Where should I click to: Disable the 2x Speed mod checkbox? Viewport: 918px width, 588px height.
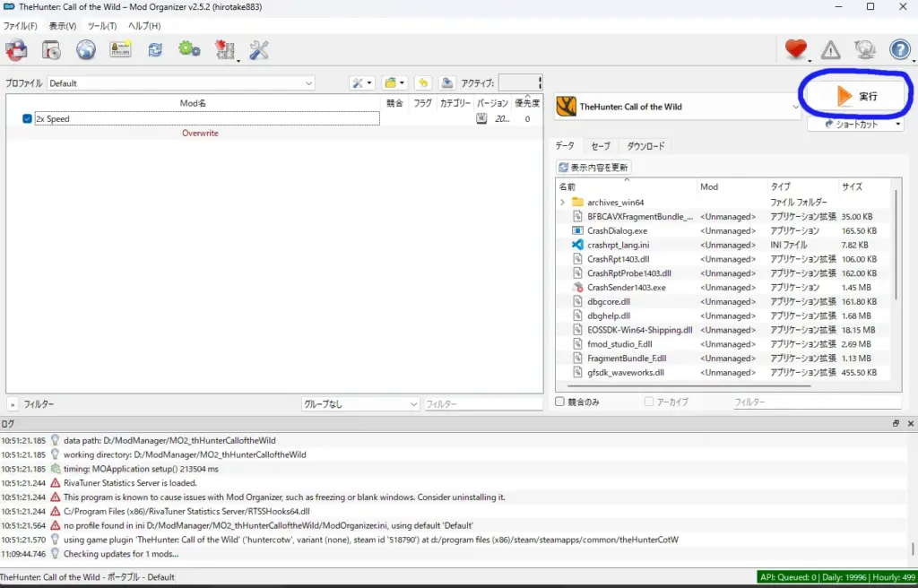[27, 118]
